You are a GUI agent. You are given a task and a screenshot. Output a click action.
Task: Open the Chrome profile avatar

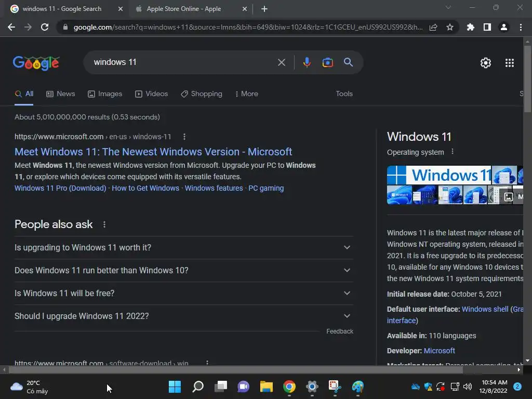tap(504, 27)
